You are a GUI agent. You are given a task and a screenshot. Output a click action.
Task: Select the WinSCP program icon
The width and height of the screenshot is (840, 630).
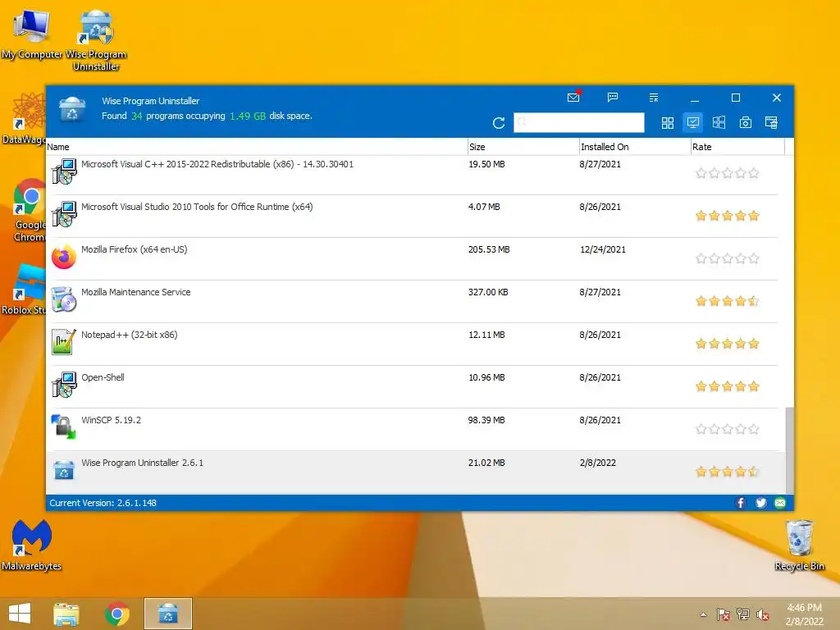(x=64, y=427)
